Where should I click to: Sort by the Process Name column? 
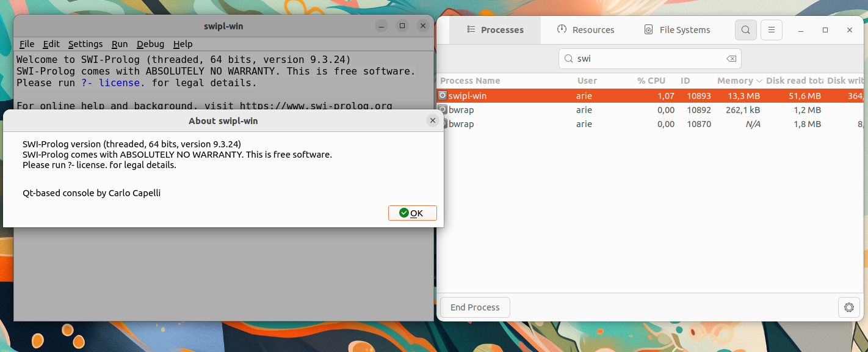[470, 81]
